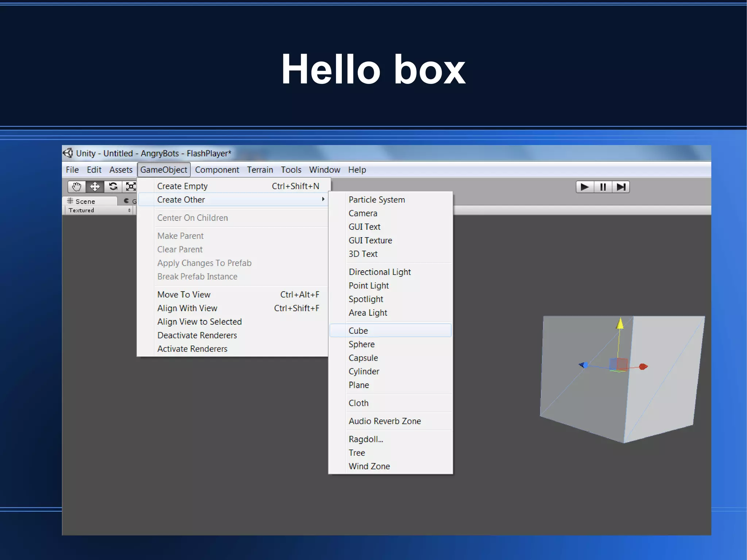Image resolution: width=747 pixels, height=560 pixels.
Task: Click the Play button
Action: [x=585, y=187]
